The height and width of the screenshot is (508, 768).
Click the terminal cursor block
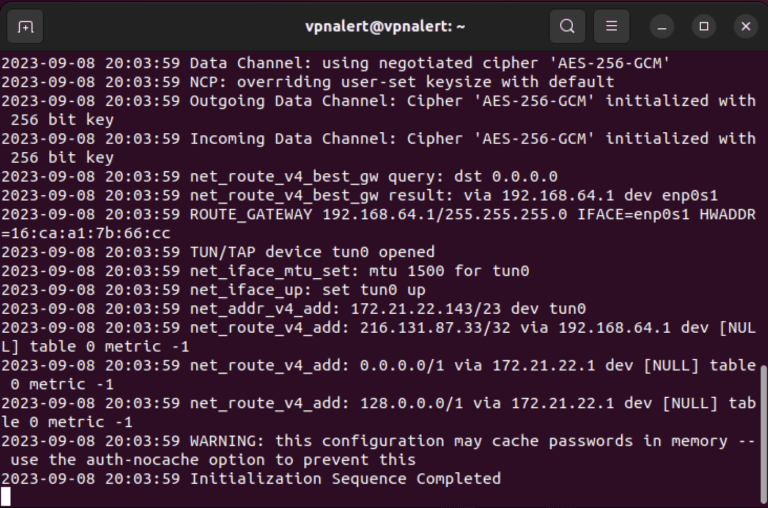6,497
